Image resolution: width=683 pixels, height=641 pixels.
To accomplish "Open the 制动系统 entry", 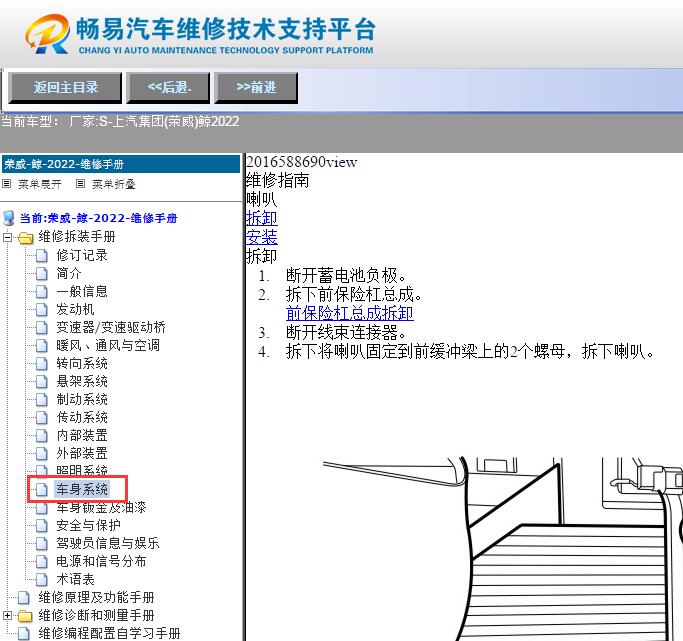I will [x=82, y=399].
